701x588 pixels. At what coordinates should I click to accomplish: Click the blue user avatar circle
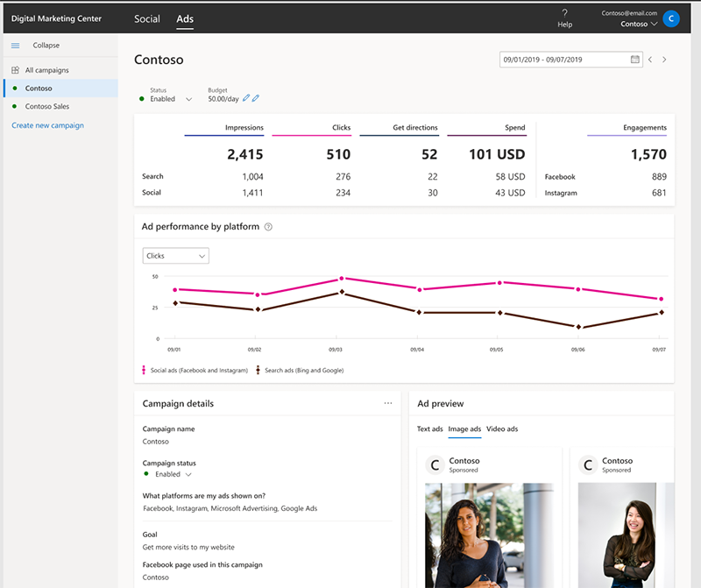pyautogui.click(x=671, y=18)
